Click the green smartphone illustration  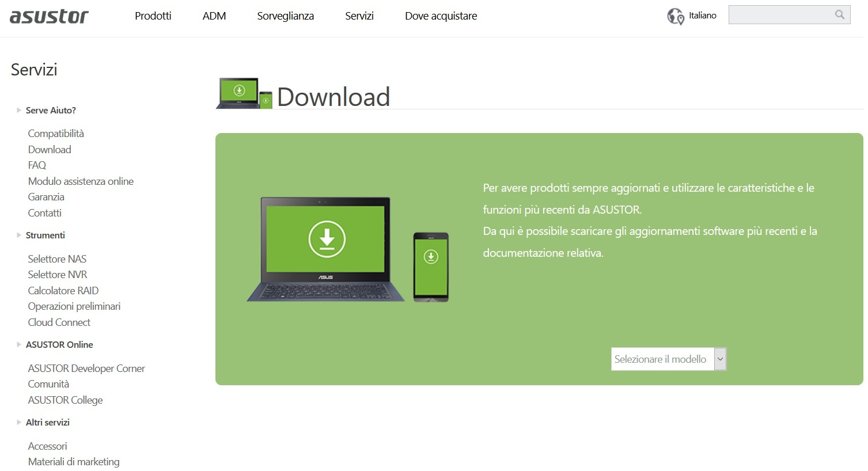click(431, 267)
